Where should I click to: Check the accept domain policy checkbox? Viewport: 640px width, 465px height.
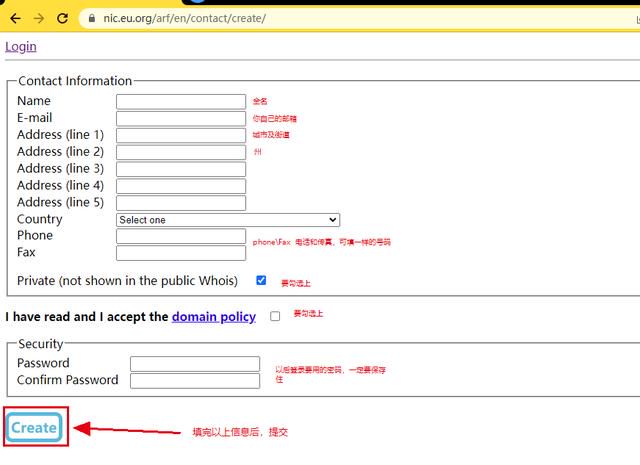[275, 316]
